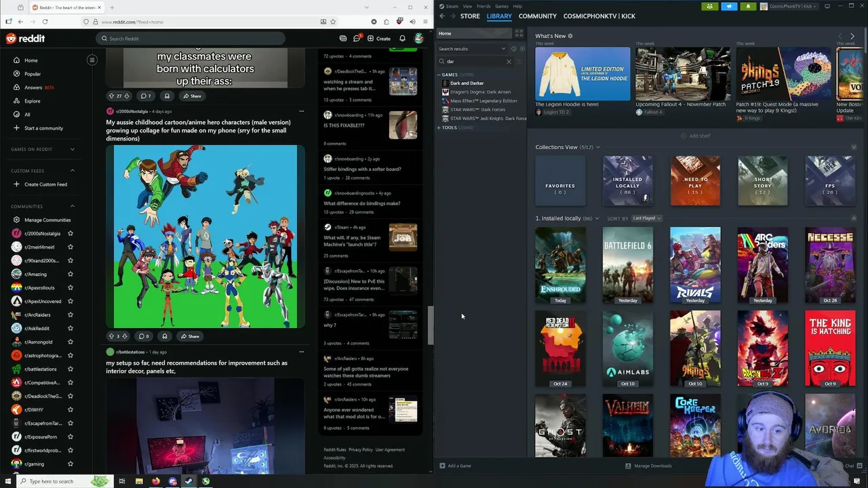Open the View menu in Steam
This screenshot has width=868, height=488.
point(467,6)
